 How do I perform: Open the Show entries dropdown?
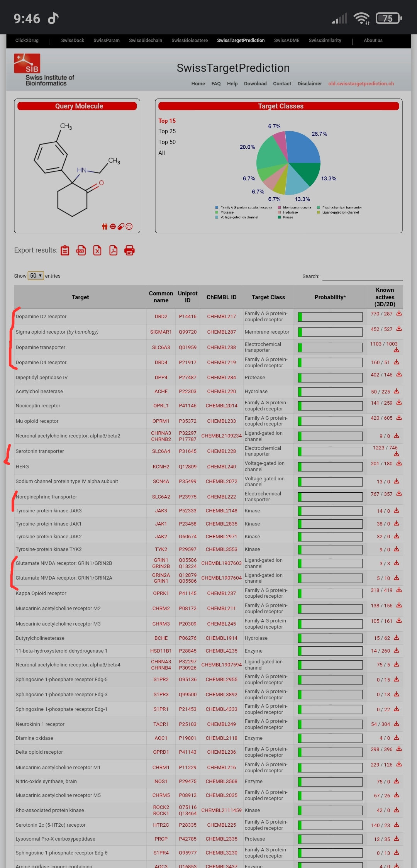pos(36,276)
